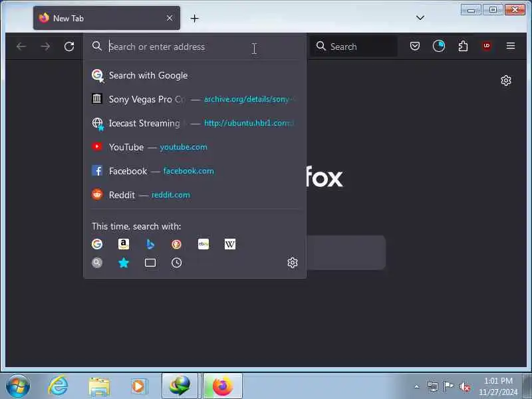This screenshot has width=532, height=399.
Task: Select the Google one-off search engine icon
Action: (x=97, y=244)
